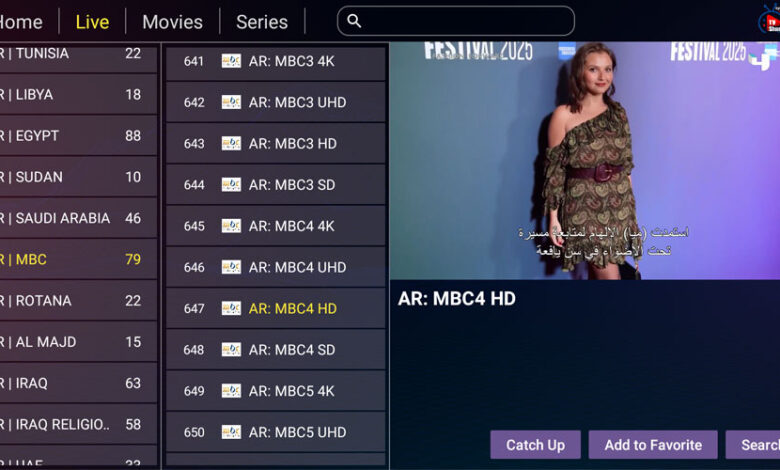Click the TV logo icon at top right
Image resolution: width=780 pixels, height=470 pixels.
click(769, 20)
